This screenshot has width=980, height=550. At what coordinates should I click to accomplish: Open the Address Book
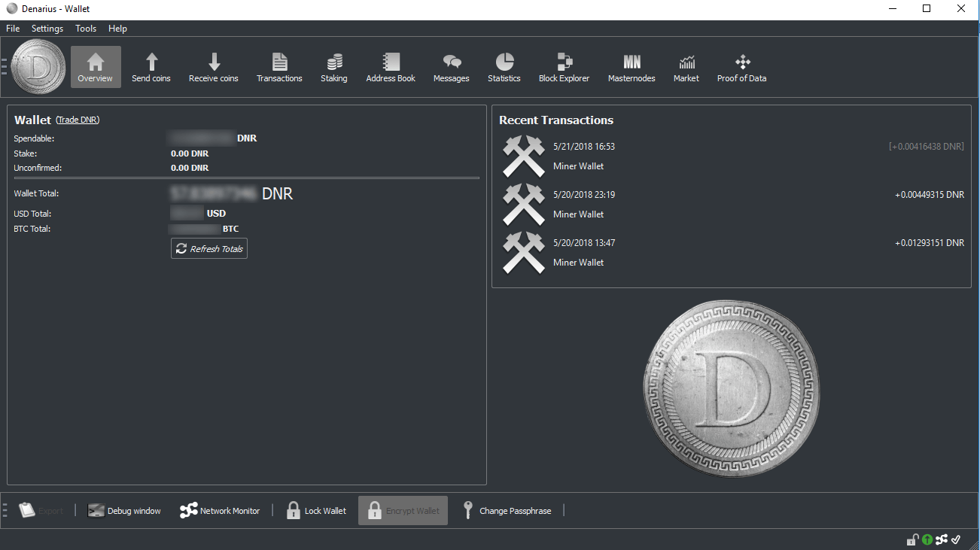390,66
